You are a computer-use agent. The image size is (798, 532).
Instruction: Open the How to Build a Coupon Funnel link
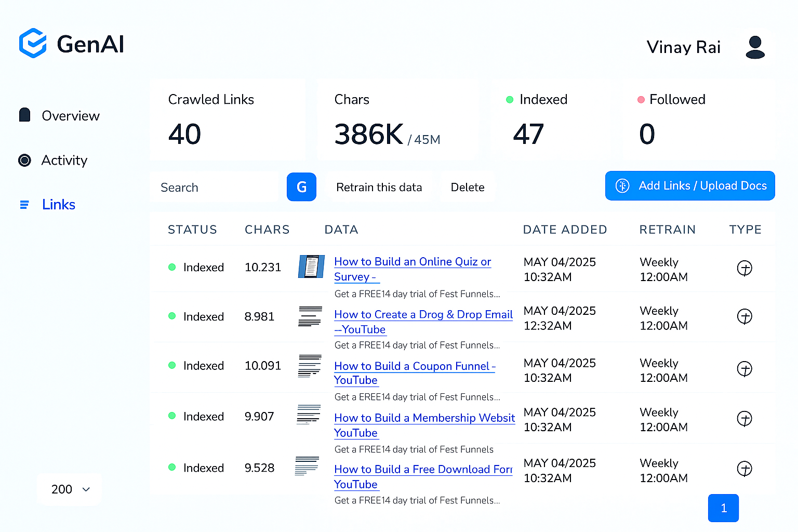414,366
